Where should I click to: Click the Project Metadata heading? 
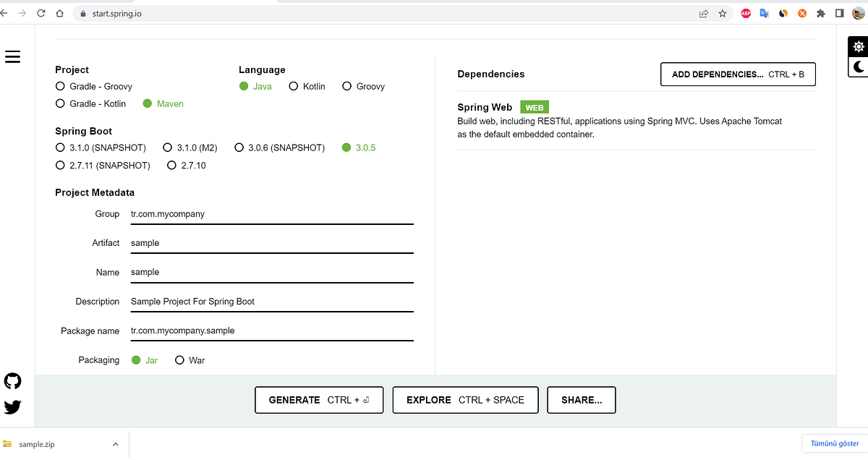click(95, 192)
